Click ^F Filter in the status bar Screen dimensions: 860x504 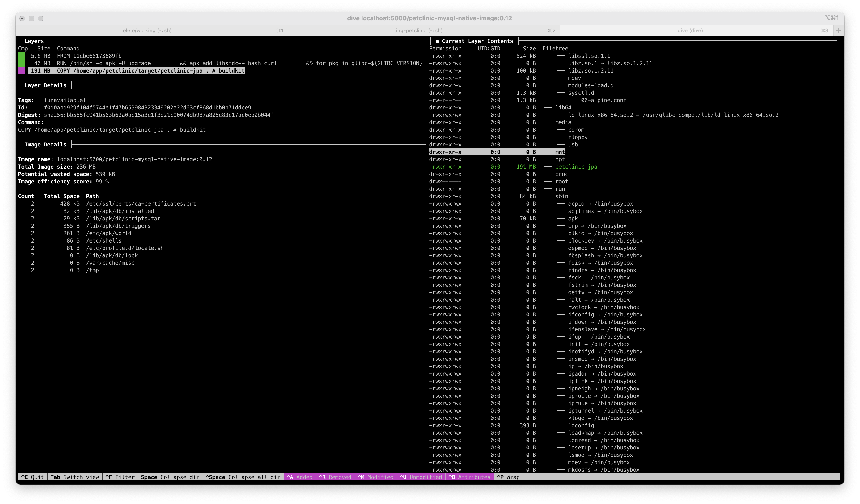(x=120, y=477)
